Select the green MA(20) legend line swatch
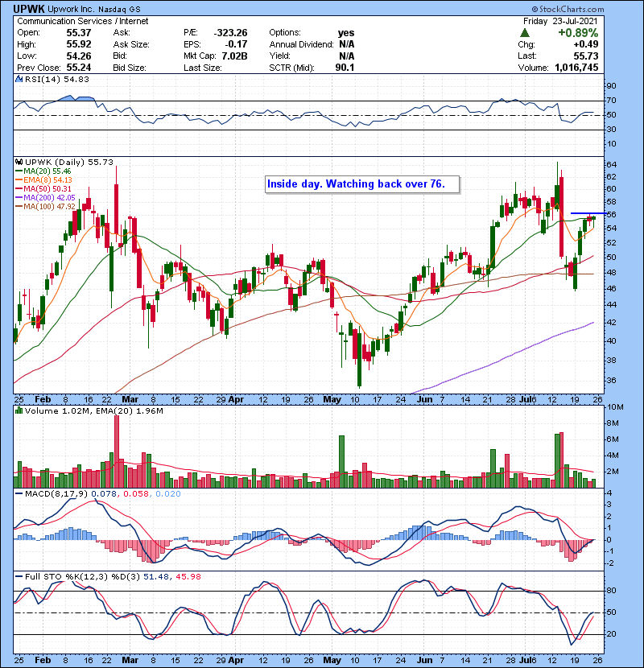 click(19, 171)
